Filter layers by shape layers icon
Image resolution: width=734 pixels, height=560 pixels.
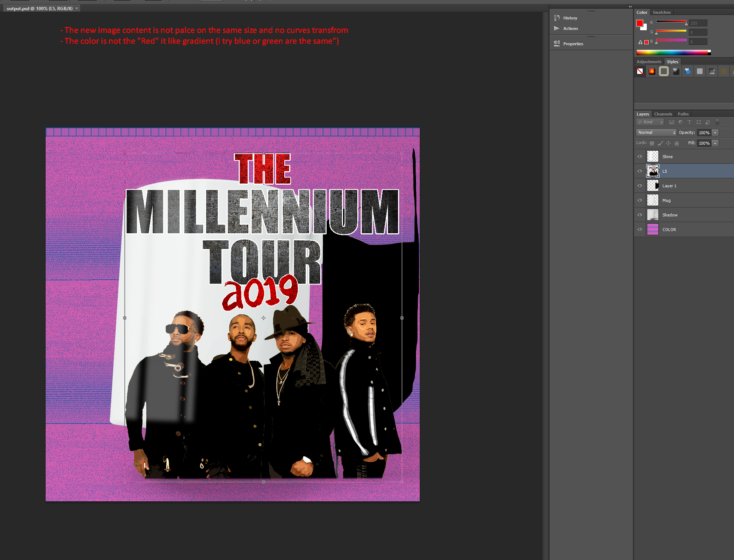pyautogui.click(x=698, y=122)
